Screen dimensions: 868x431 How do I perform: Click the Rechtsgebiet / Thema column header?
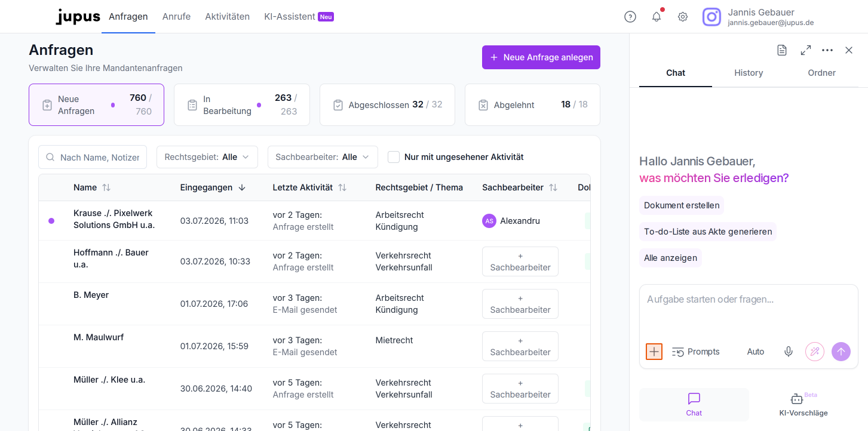coord(419,187)
